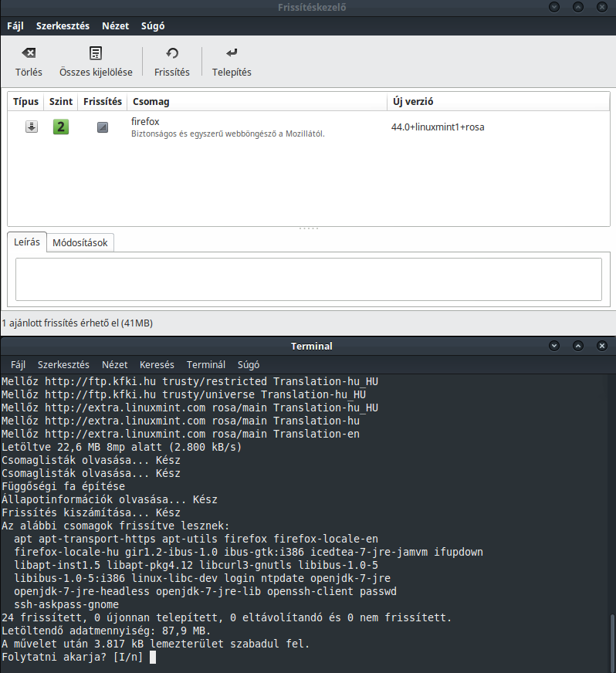Image resolution: width=616 pixels, height=673 pixels.
Task: Open Keresés menu in Terminal
Action: 157,365
